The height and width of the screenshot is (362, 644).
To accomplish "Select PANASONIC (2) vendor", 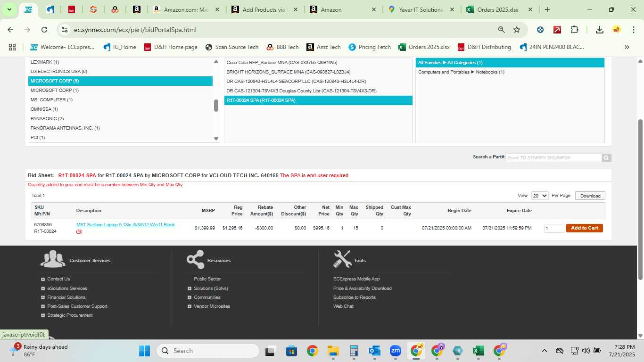I will pos(121,119).
